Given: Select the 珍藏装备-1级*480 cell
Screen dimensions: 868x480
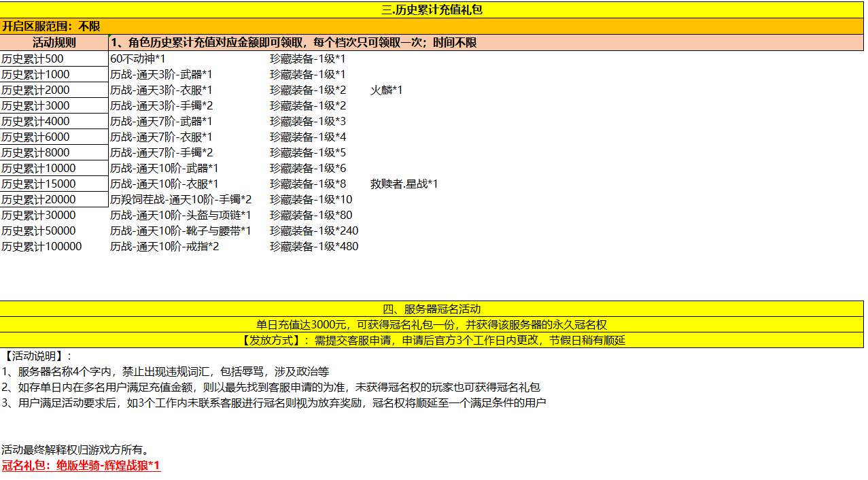Looking at the screenshot, I should [313, 246].
